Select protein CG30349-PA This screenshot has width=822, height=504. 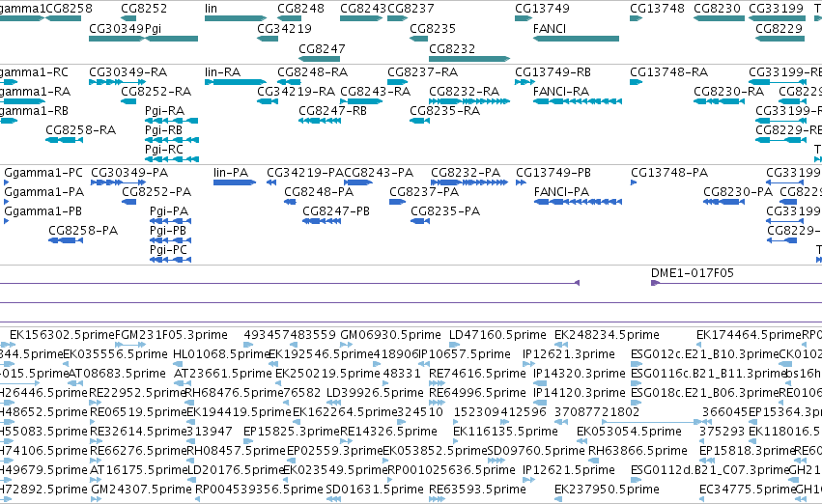119,182
